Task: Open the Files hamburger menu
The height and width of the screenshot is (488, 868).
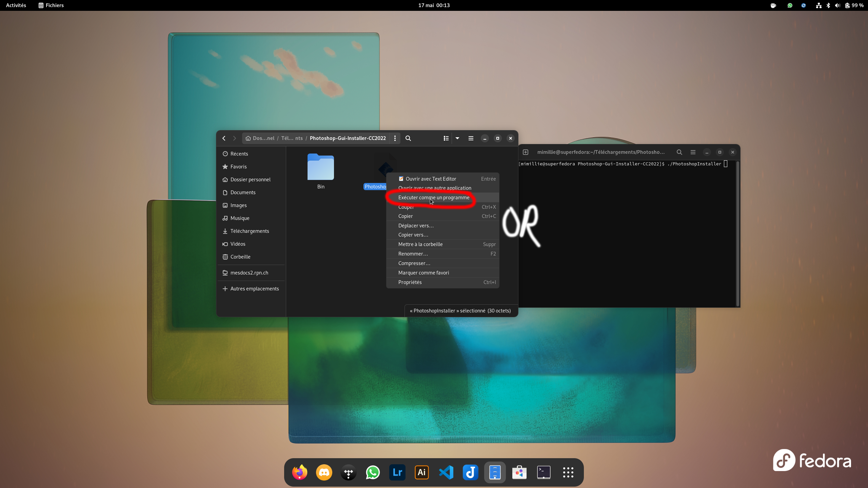Action: coord(471,138)
